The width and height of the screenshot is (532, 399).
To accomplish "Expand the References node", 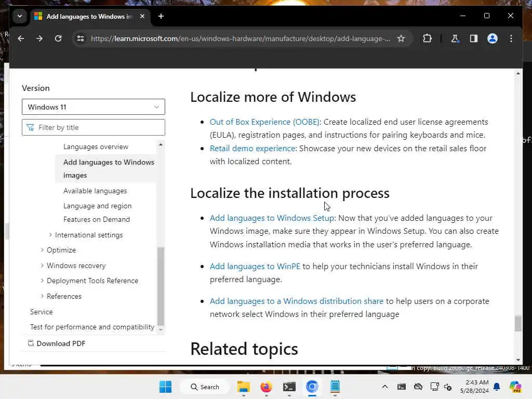I will tap(42, 296).
